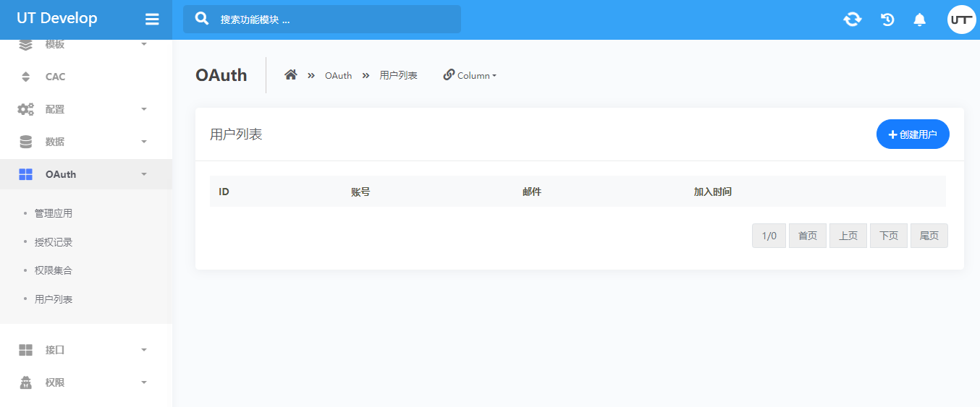980x407 pixels.
Task: Open the history clock icon
Action: (x=887, y=20)
